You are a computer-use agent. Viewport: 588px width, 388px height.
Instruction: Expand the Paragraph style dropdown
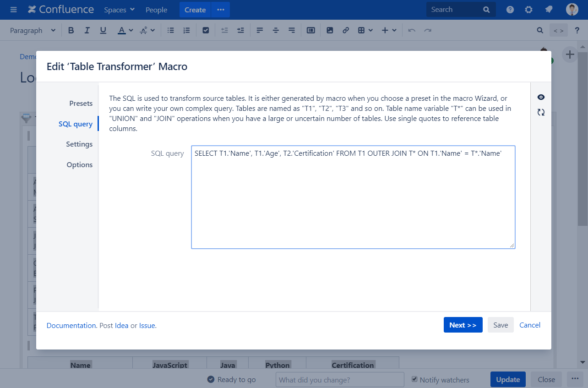(33, 30)
